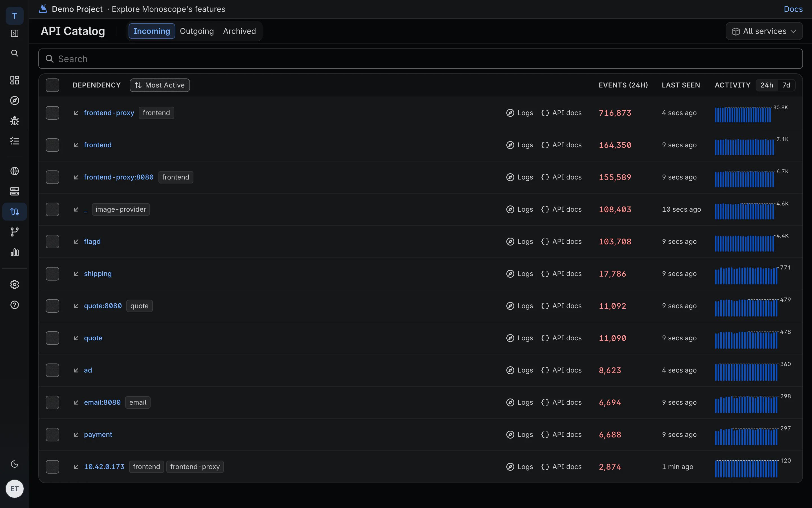The height and width of the screenshot is (508, 812).
Task: Open the dashboards grid icon
Action: [x=14, y=80]
